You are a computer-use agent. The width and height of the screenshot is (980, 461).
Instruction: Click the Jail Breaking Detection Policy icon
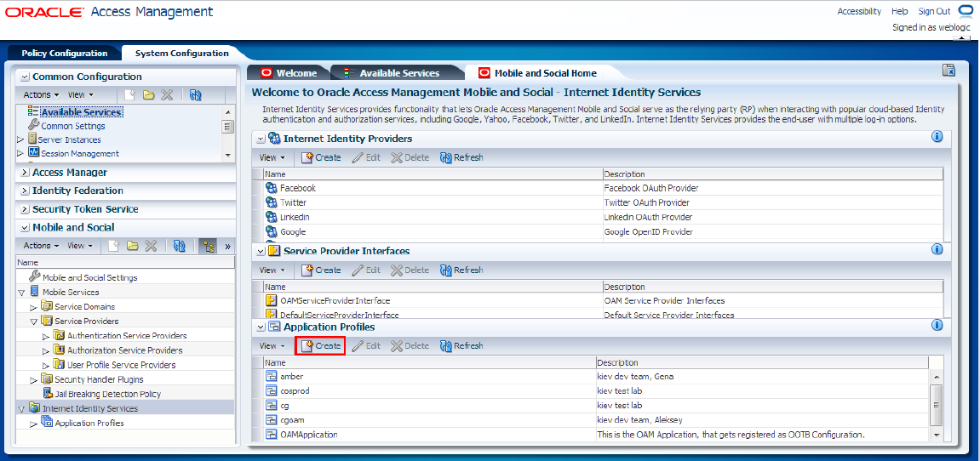[48, 394]
